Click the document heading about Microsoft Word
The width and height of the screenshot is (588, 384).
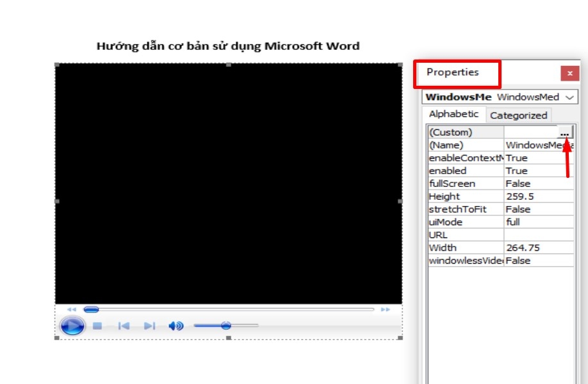point(228,46)
